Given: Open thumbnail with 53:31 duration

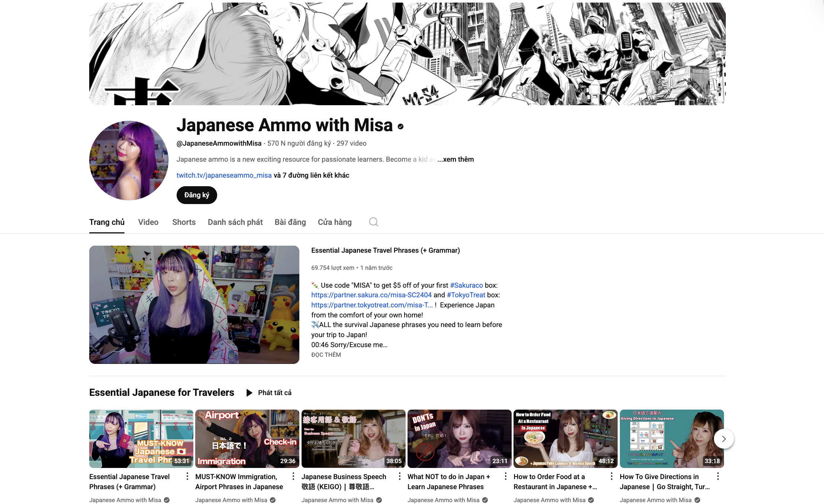Looking at the screenshot, I should 141,439.
